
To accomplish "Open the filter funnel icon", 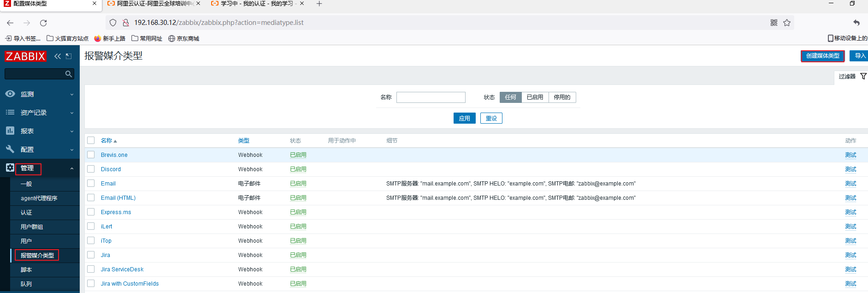I will click(x=863, y=76).
